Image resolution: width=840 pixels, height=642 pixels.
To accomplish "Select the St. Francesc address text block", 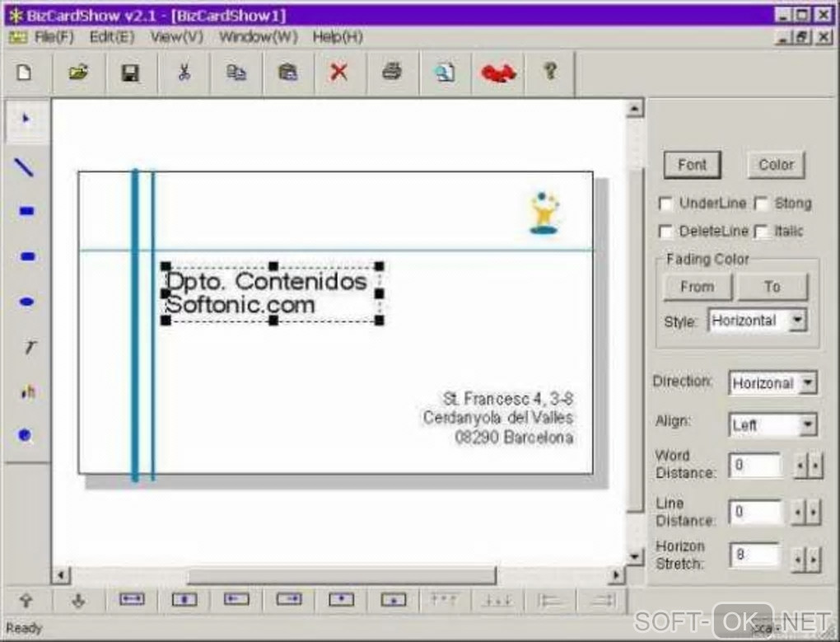I will [498, 418].
